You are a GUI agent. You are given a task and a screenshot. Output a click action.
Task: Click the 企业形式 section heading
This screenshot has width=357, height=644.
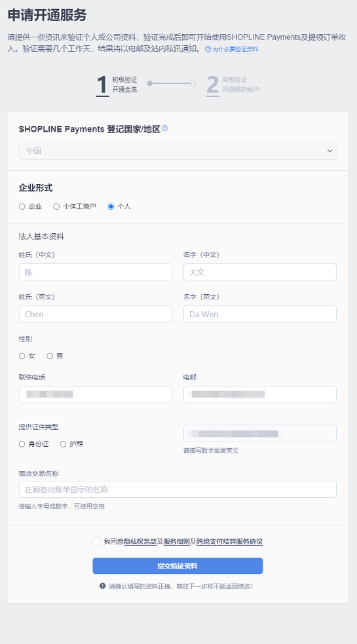[x=36, y=188]
